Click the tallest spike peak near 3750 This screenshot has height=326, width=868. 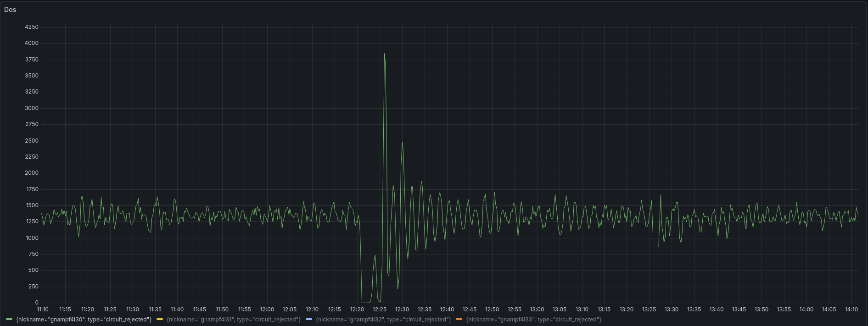[x=384, y=54]
